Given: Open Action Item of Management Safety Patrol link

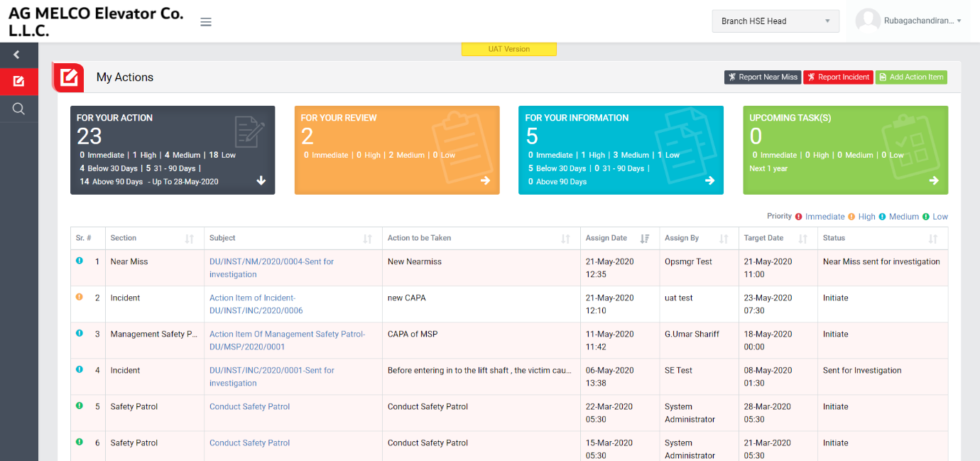Looking at the screenshot, I should tap(287, 340).
